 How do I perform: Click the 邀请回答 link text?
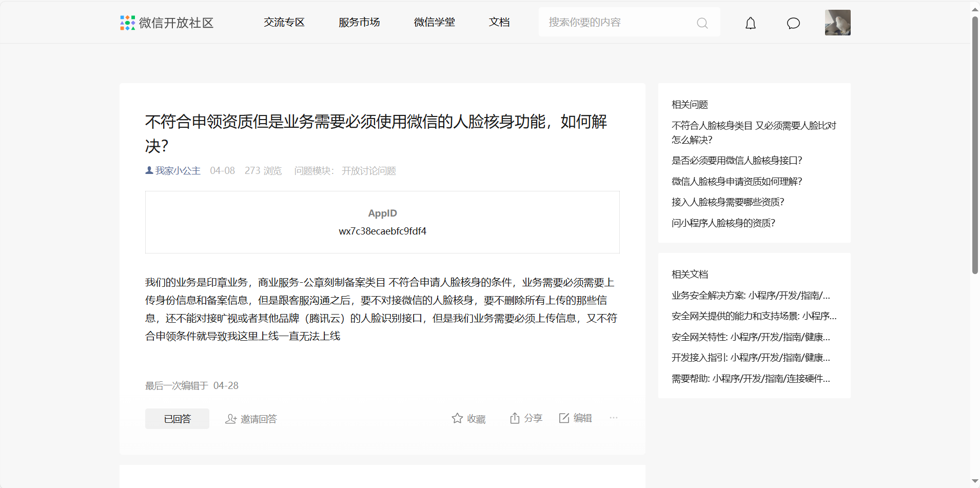point(259,419)
